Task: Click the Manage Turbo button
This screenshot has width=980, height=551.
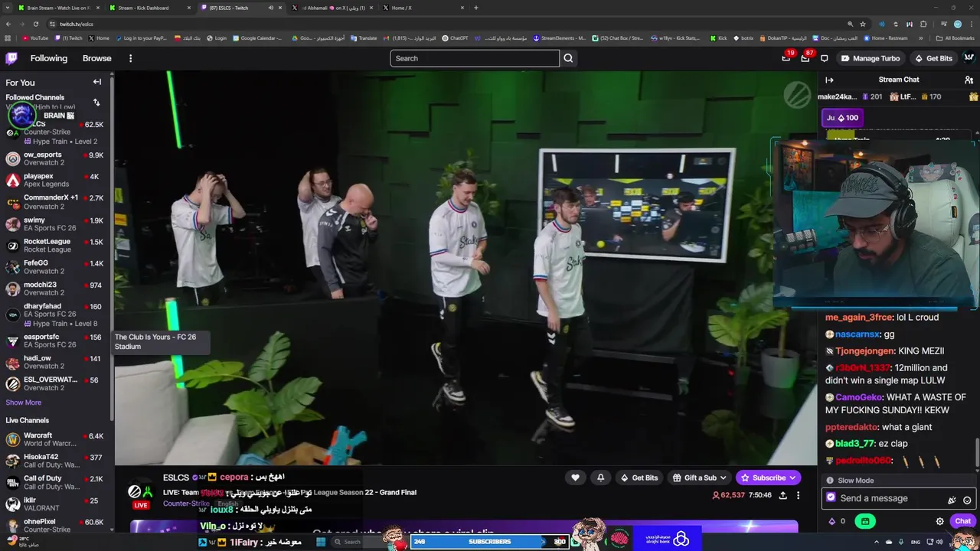Action: (870, 58)
